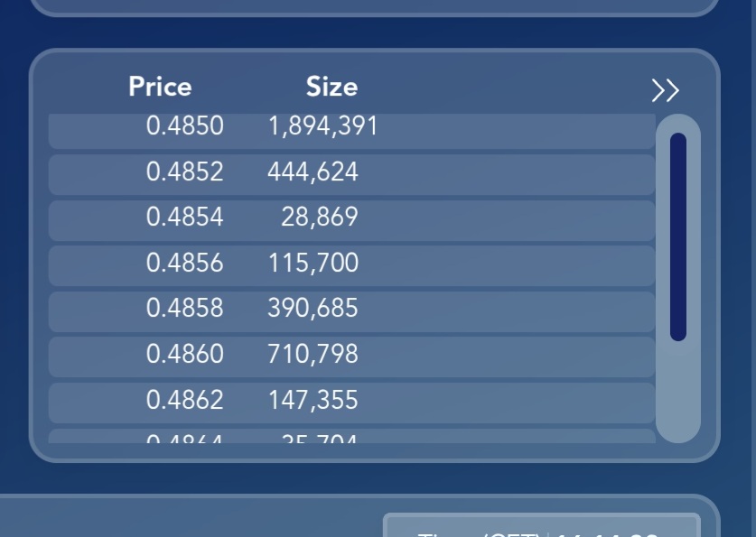This screenshot has width=756, height=537.
Task: Click the Price column header
Action: tap(160, 87)
